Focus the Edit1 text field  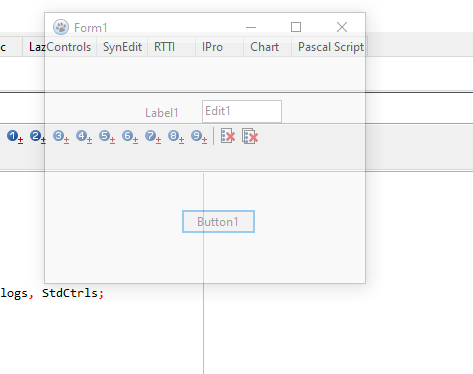coord(242,111)
